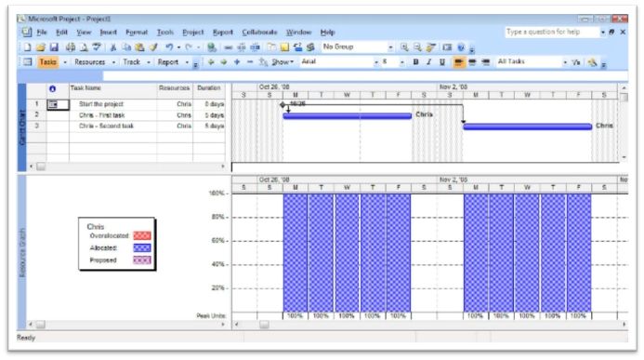The height and width of the screenshot is (360, 644).
Task: Open an existing project file
Action: click(40, 47)
